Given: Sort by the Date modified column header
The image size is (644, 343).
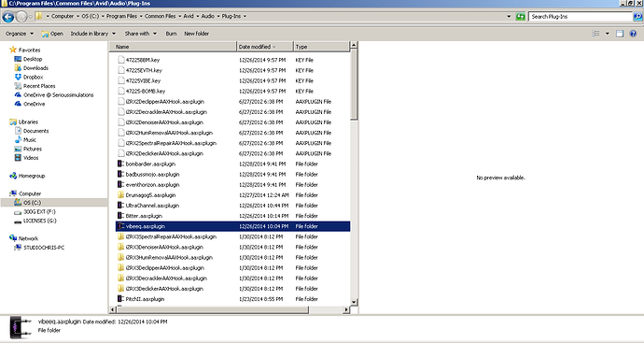Looking at the screenshot, I should point(265,47).
